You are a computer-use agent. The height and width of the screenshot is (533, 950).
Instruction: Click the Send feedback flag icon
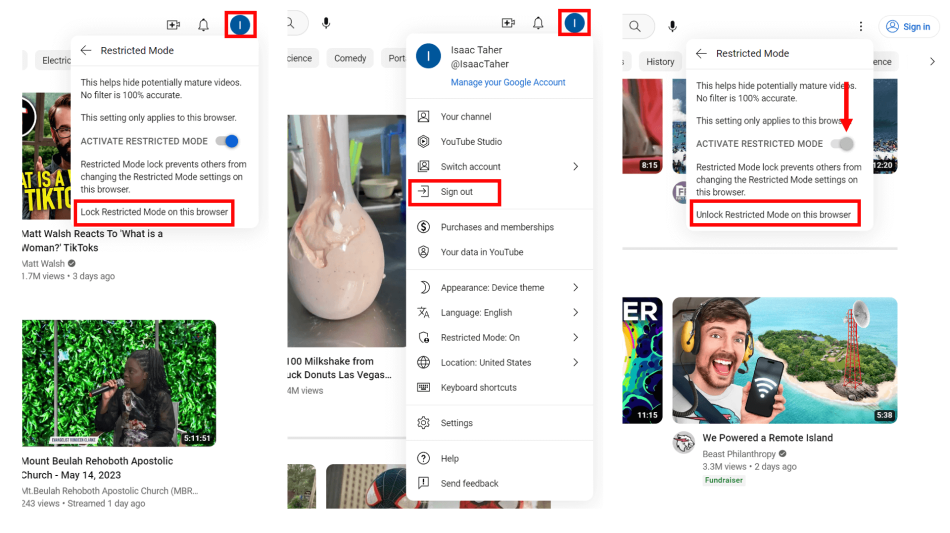424,483
